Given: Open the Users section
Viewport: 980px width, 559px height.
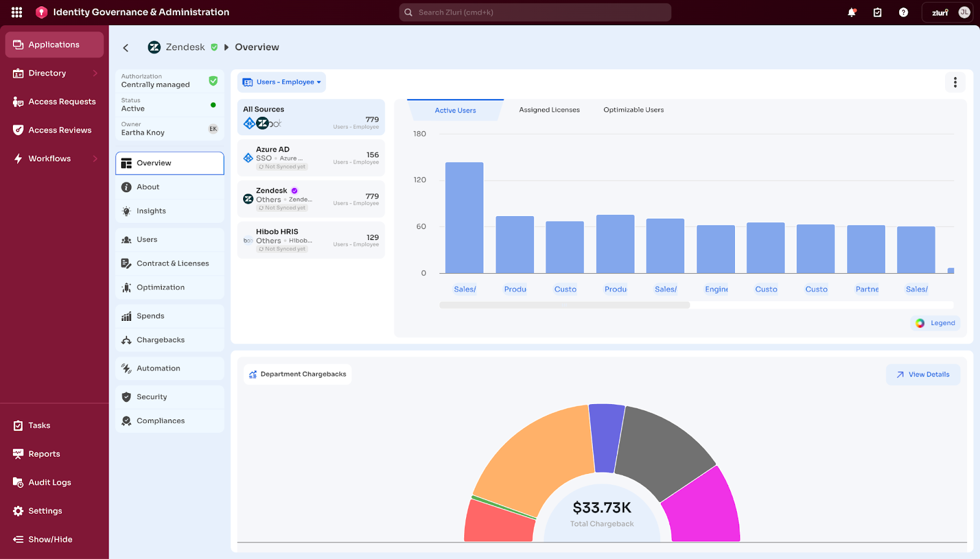Looking at the screenshot, I should coord(170,240).
